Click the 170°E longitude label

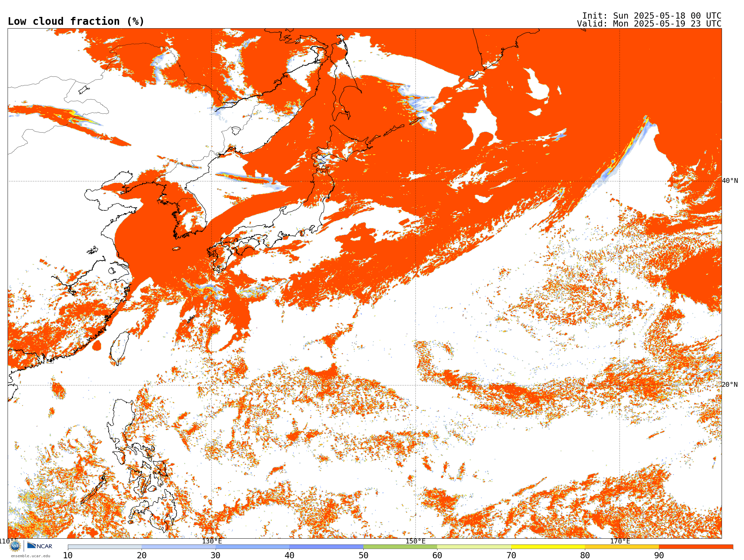click(x=620, y=541)
